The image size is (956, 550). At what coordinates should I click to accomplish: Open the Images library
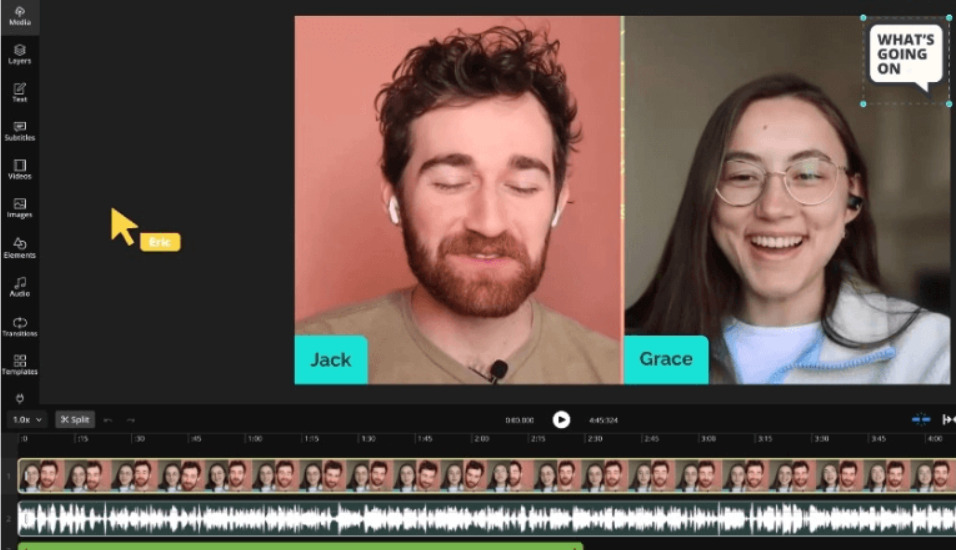(20, 209)
